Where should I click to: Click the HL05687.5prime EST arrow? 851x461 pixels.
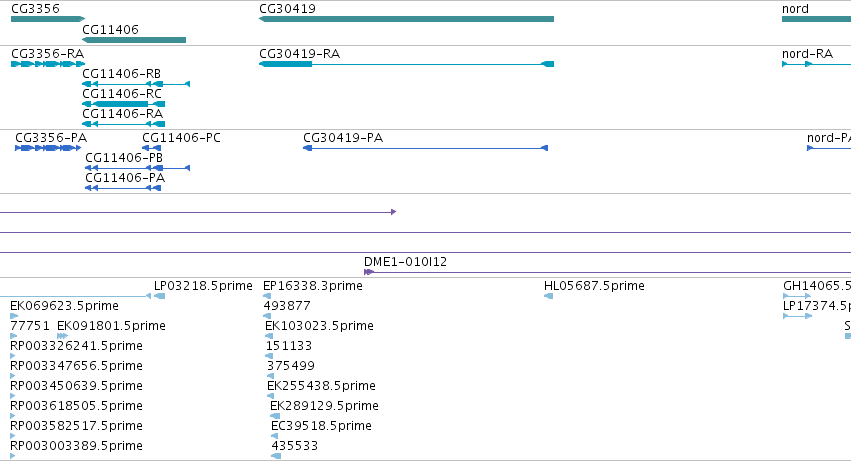(x=548, y=296)
